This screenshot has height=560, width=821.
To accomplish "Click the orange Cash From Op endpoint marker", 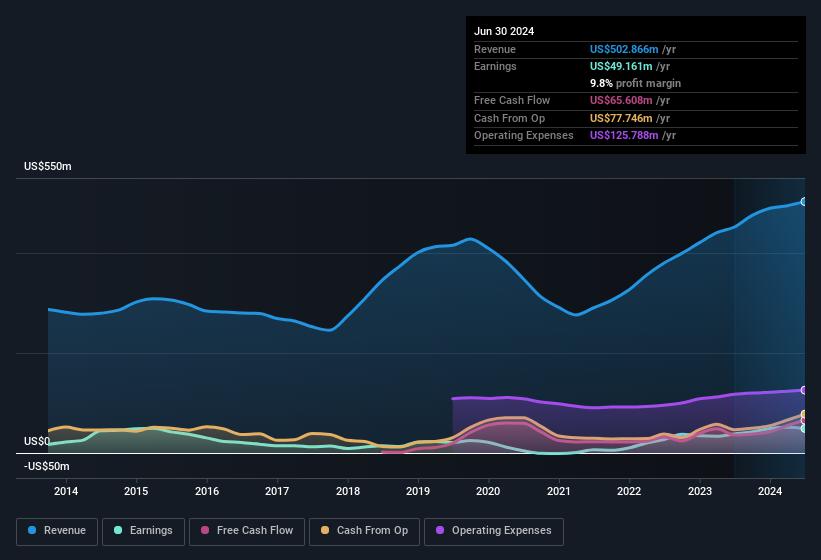I will (x=803, y=414).
